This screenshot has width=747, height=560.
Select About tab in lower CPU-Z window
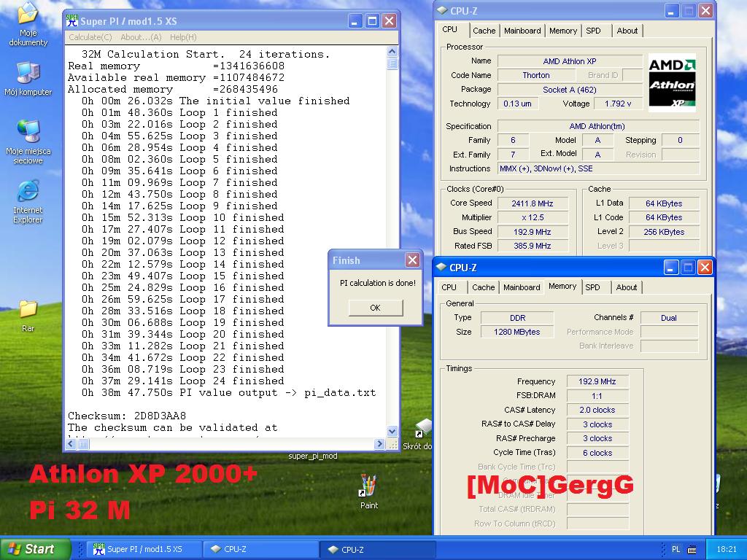pos(627,287)
